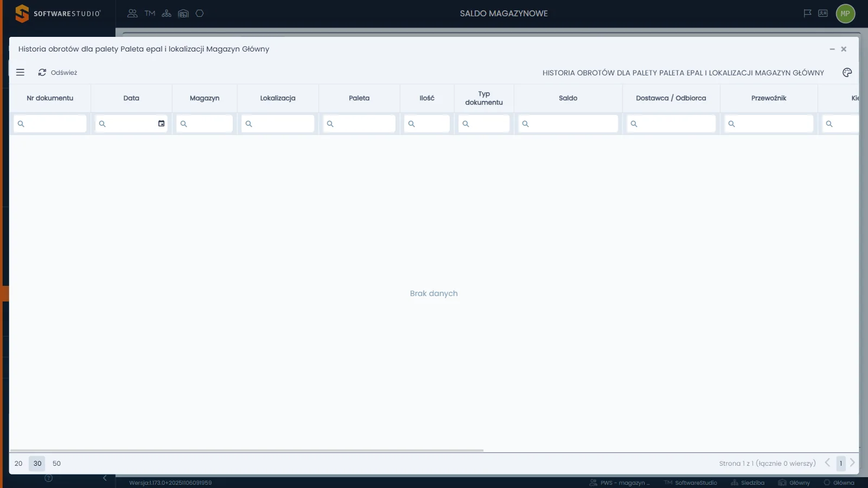Click the Paleta filter field
The width and height of the screenshot is (868, 488).
click(359, 124)
